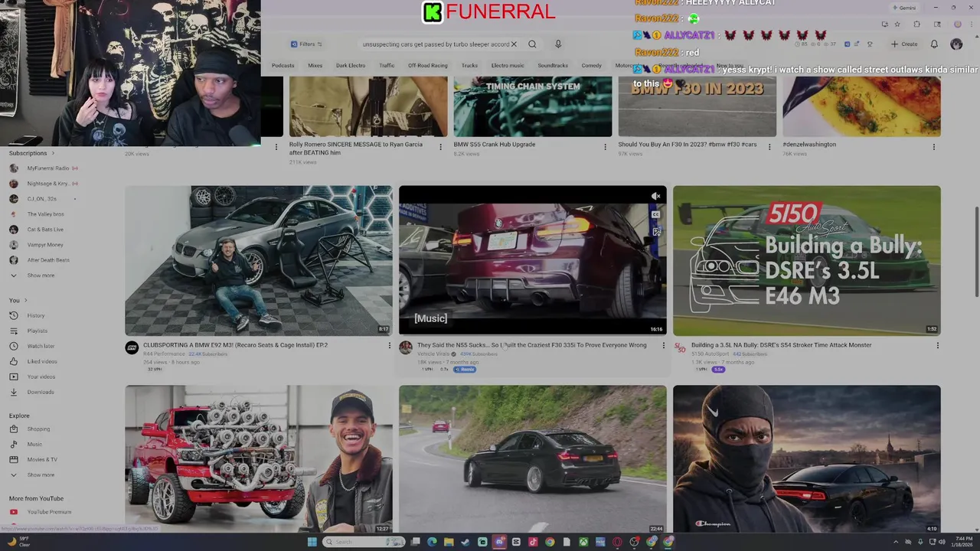Select the Podcasts filter chip
The width and height of the screenshot is (980, 551).
click(x=283, y=66)
